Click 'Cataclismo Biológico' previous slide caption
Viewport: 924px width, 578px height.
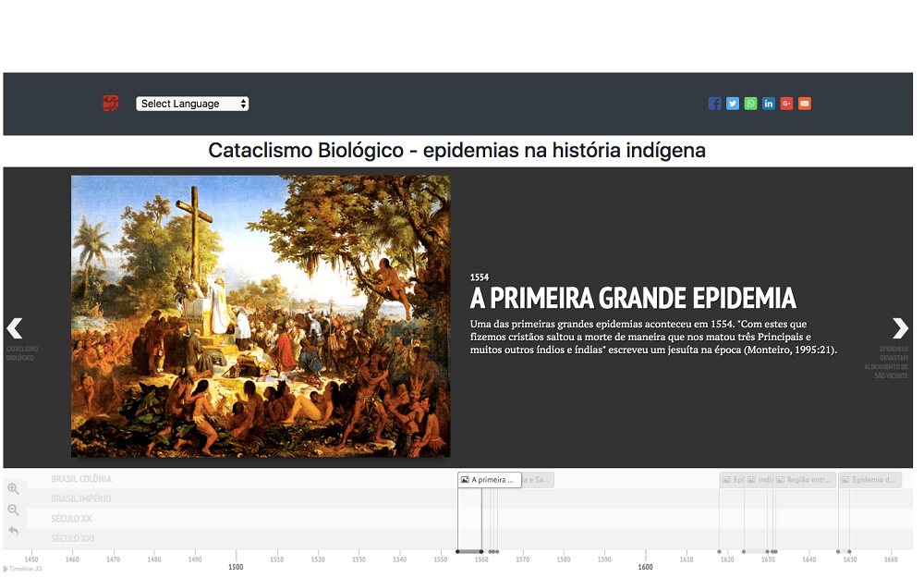click(x=22, y=353)
